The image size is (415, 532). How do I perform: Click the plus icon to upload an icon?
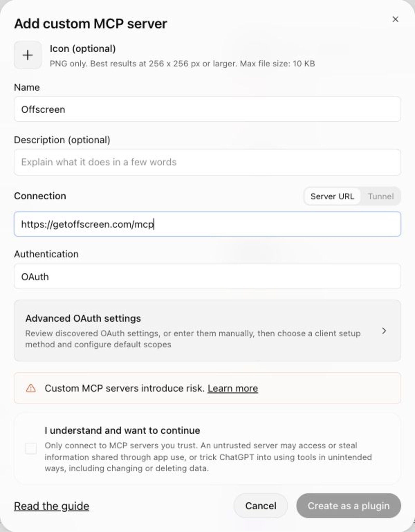coord(27,55)
